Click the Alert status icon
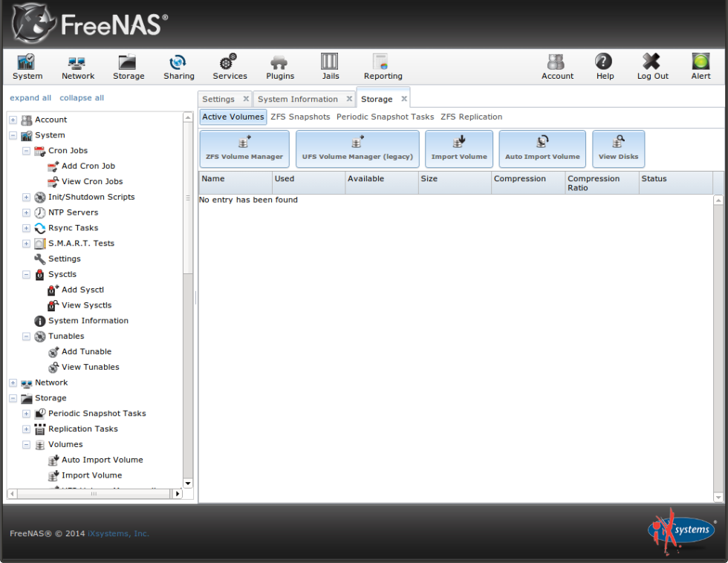This screenshot has height=563, width=728. tap(700, 66)
